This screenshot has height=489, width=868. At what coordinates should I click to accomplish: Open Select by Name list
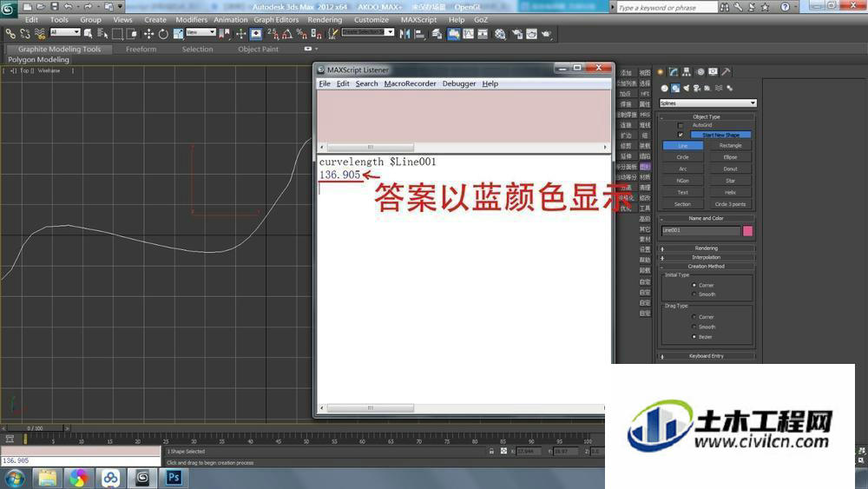pos(102,34)
